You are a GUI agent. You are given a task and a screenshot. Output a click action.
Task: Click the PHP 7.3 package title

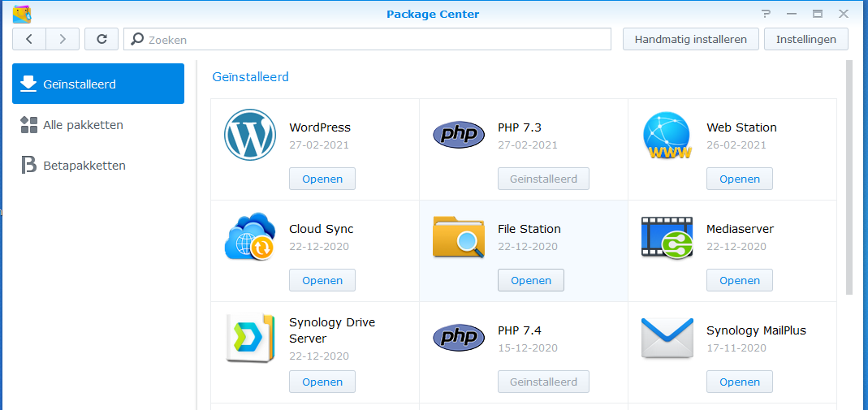pos(519,127)
